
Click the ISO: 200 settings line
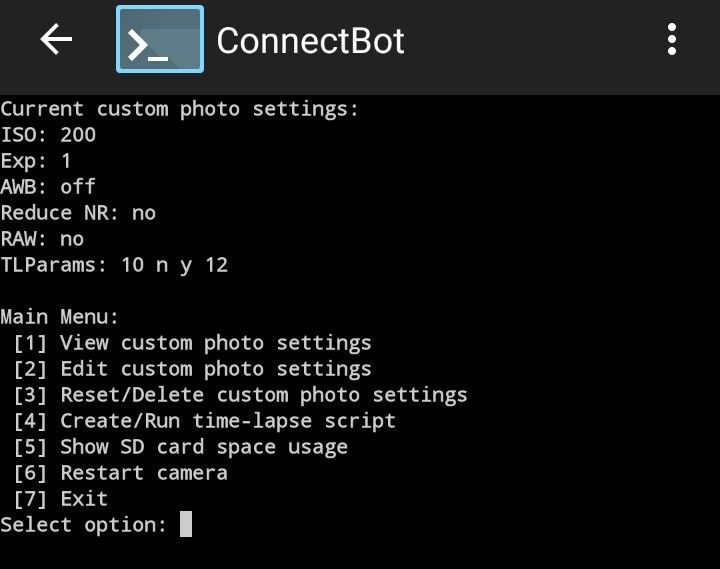49,135
